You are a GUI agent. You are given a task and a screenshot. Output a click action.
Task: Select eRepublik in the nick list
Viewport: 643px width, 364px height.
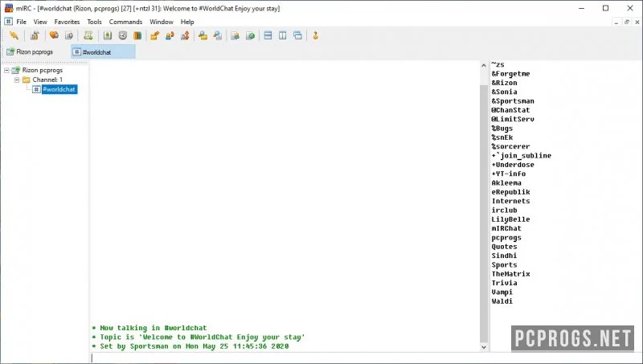pos(510,192)
